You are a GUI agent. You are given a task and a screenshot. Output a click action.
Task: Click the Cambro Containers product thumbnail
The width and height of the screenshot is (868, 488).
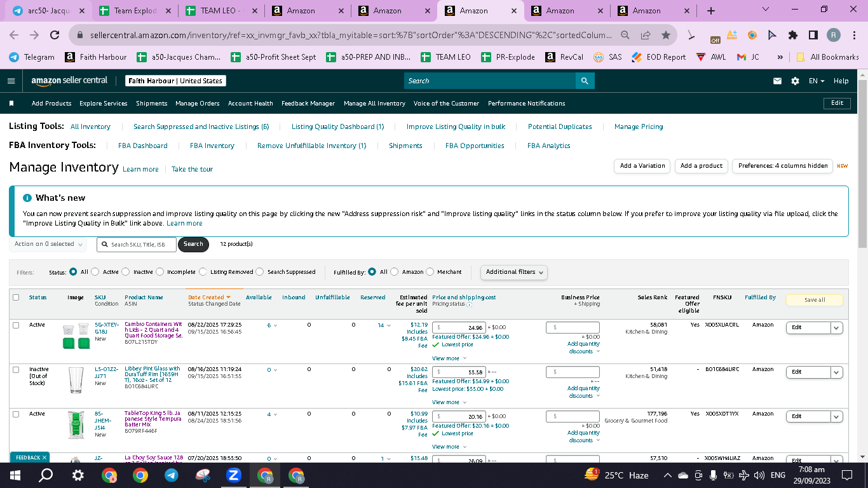[76, 337]
